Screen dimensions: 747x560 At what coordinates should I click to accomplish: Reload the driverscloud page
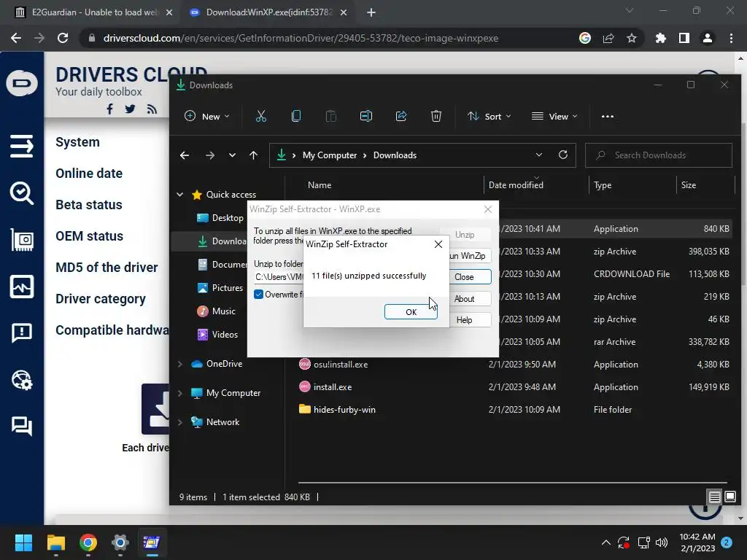click(x=63, y=38)
